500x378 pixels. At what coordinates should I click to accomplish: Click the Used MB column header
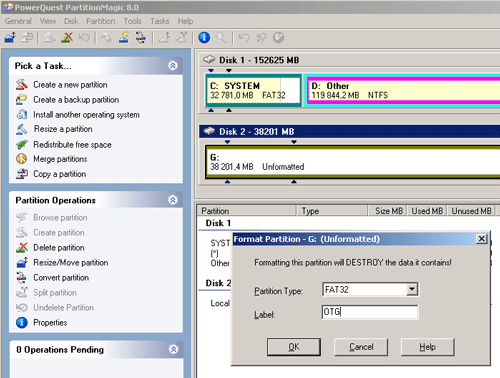(427, 211)
